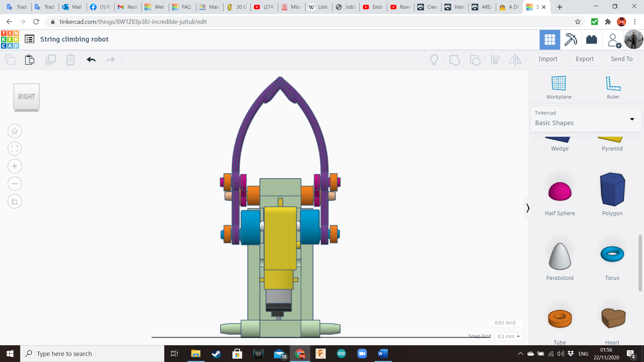Image resolution: width=644 pixels, height=362 pixels.
Task: Select the Group tool
Action: [454, 60]
